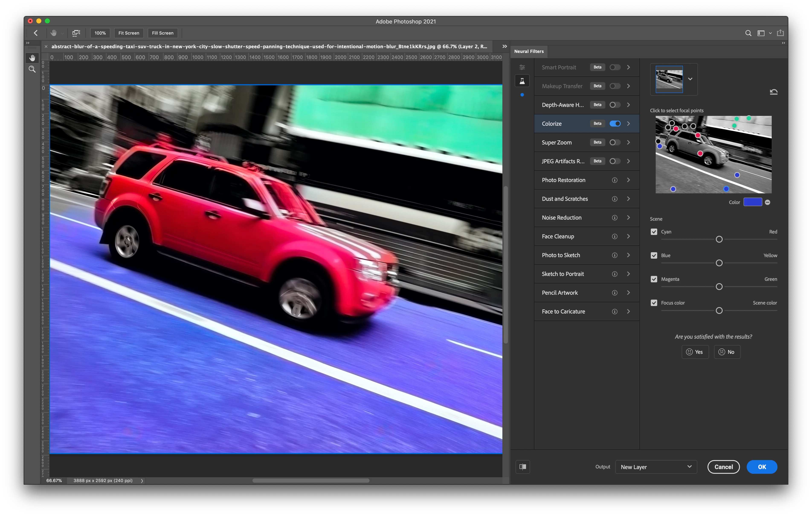Select the Zoom tool in left toolbar

coord(32,69)
